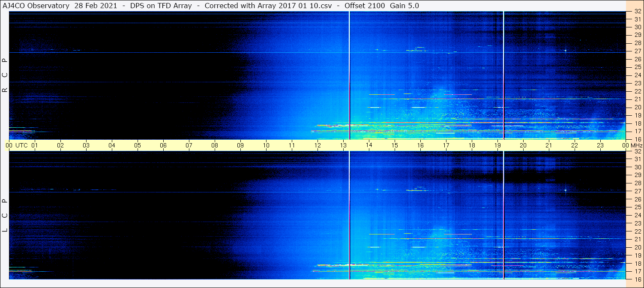Viewport: 644px width, 288px height.
Task: Click the white vertical line near 13 UTC in RCP
Action: [x=350, y=75]
